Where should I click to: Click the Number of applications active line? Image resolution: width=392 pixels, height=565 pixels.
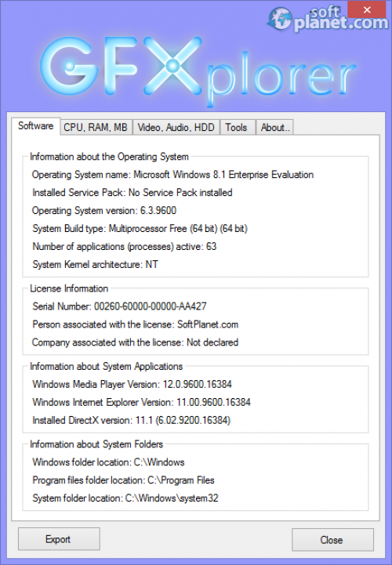click(125, 247)
